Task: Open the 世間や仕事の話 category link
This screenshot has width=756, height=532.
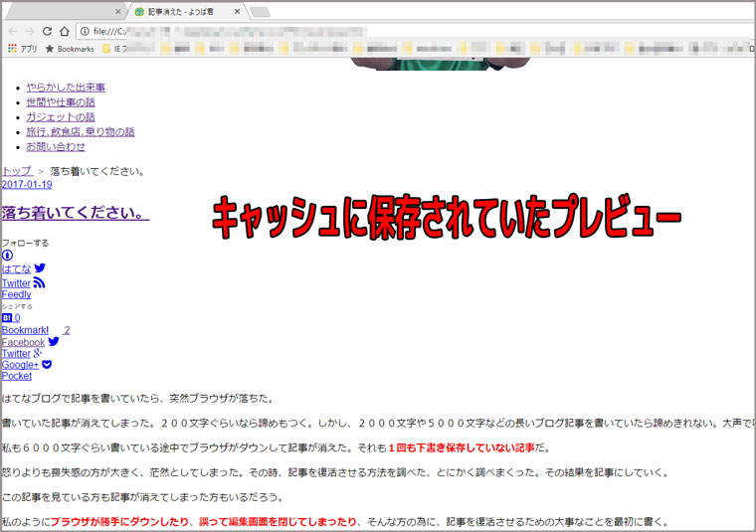Action: pos(61,102)
